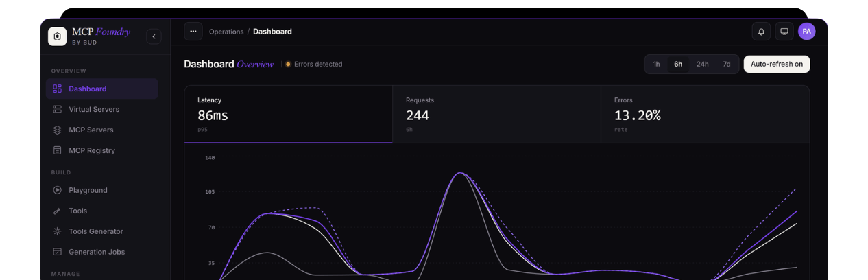Switch to the Latency 86ms tab

[x=289, y=115]
